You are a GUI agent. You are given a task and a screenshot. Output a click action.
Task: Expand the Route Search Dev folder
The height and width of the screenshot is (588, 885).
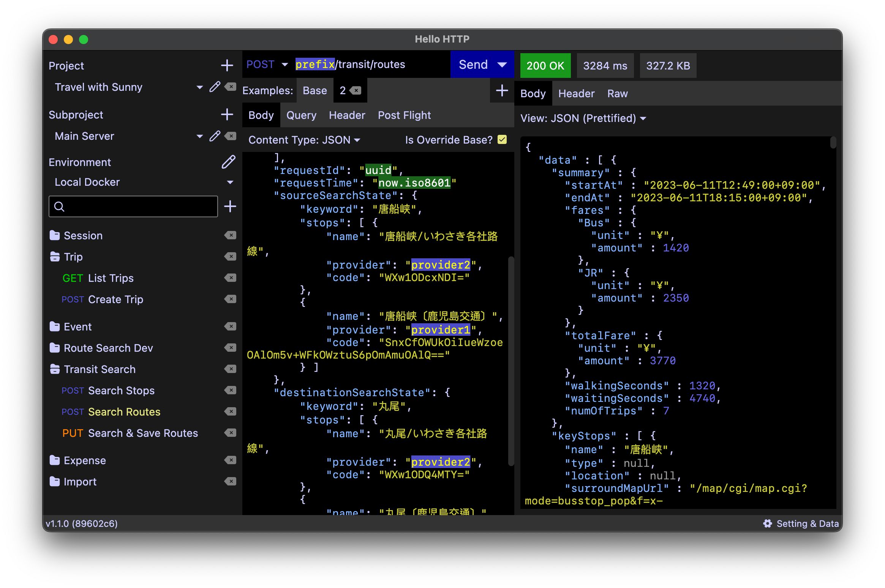[x=55, y=348]
